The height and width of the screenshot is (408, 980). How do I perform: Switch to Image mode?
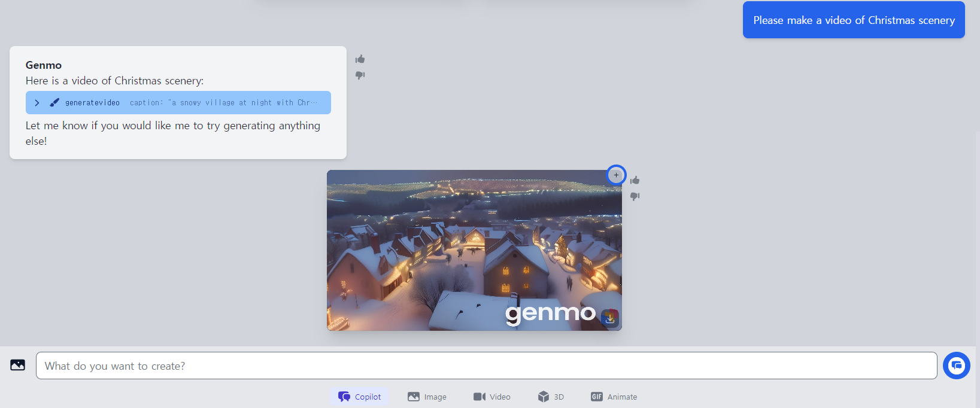click(427, 397)
